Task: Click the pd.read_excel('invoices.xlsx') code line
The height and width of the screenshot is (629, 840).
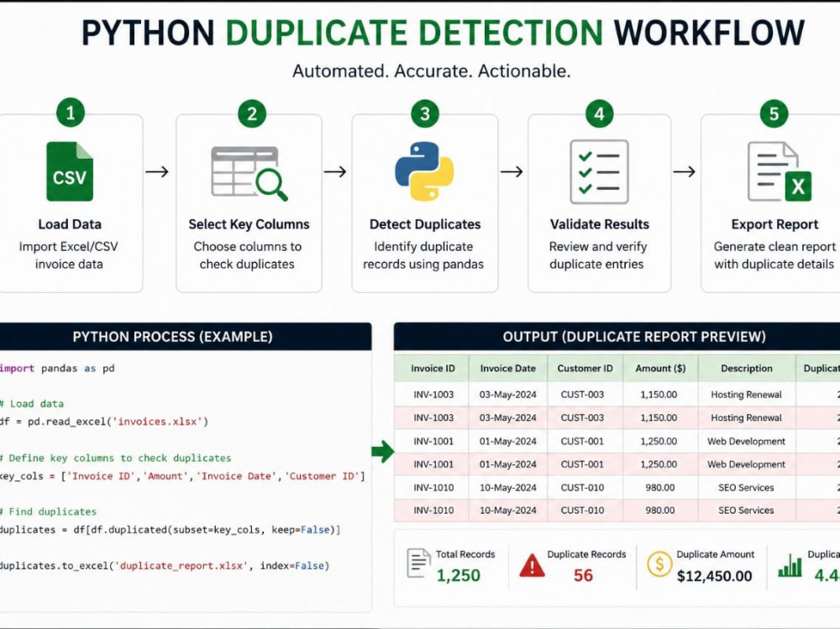Action: (104, 422)
